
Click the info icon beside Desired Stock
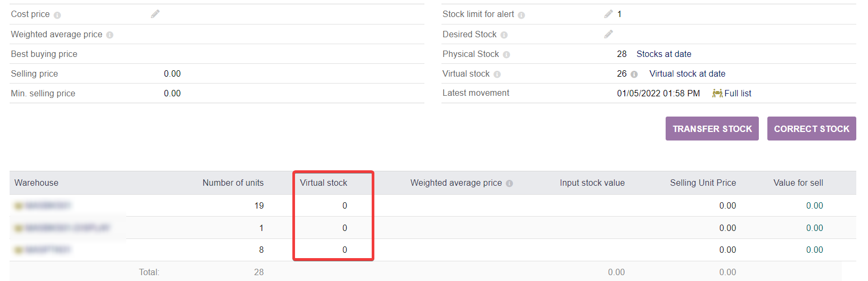coord(504,35)
